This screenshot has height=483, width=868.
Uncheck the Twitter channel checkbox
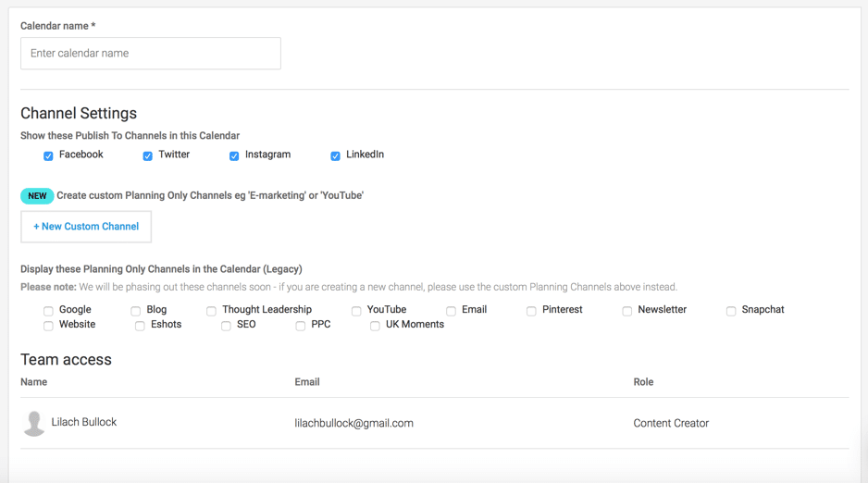[147, 156]
